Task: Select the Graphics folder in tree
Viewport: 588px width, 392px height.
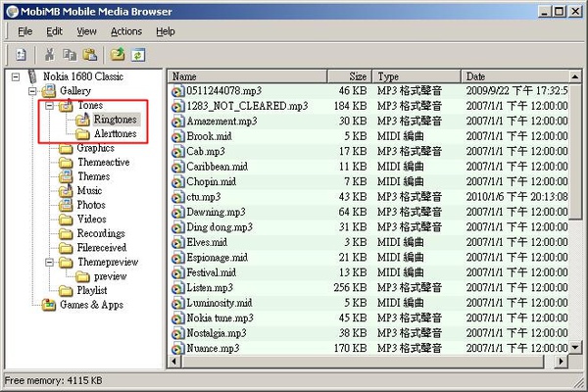Action: click(96, 148)
